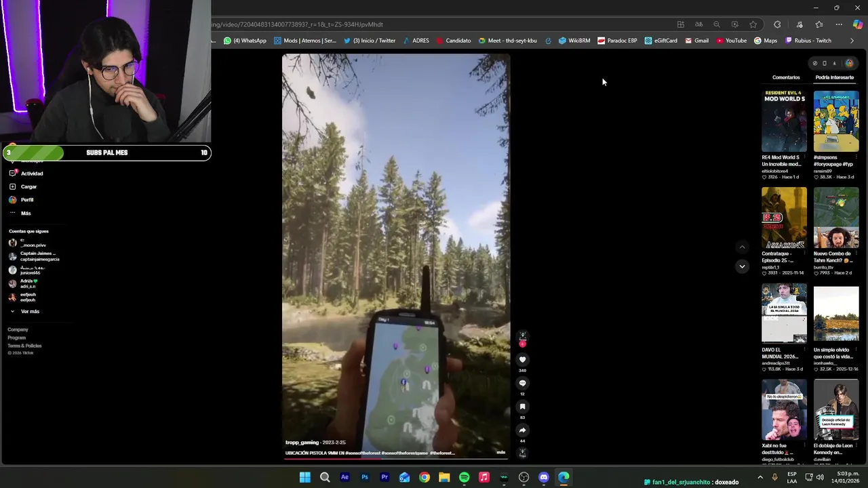
Task: Show hidden system tray icons chevron
Action: pos(760,477)
